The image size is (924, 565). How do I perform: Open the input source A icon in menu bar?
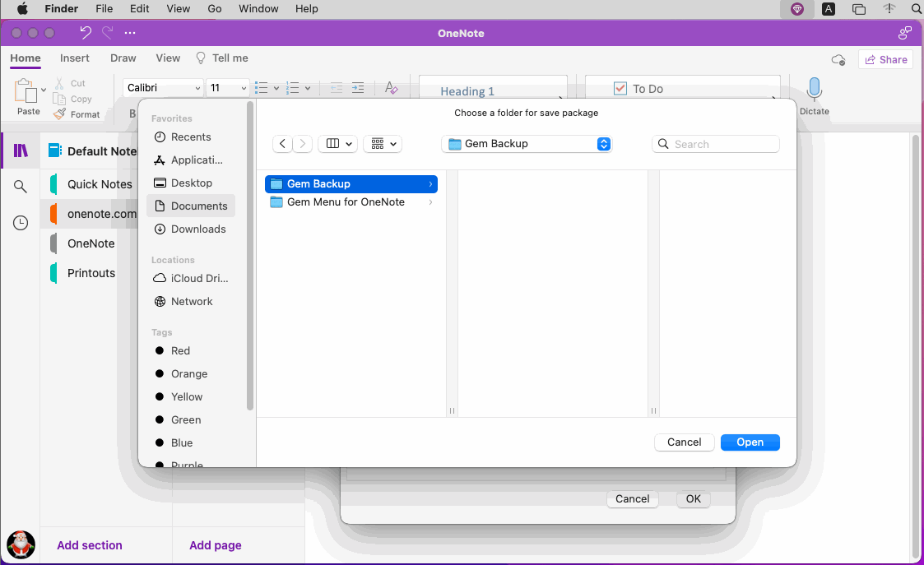[x=829, y=9]
